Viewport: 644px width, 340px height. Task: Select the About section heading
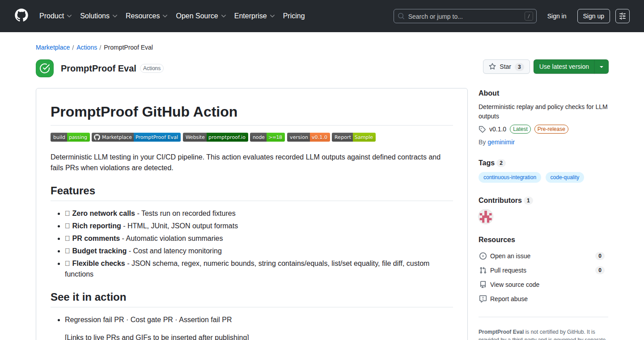pos(489,93)
